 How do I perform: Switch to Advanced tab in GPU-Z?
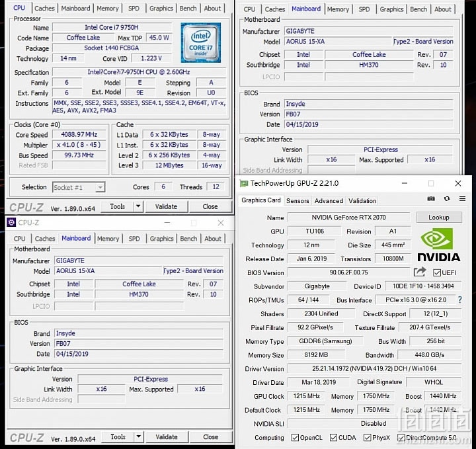(x=329, y=200)
